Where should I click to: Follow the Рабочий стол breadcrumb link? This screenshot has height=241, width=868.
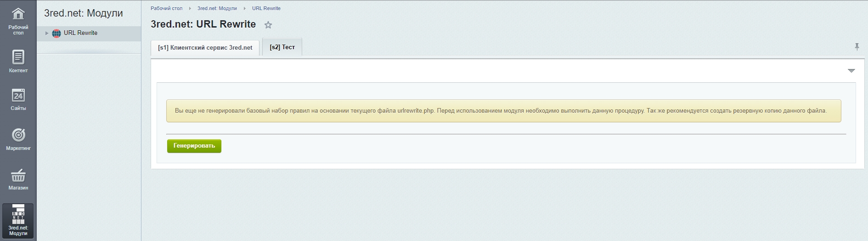[x=166, y=8]
